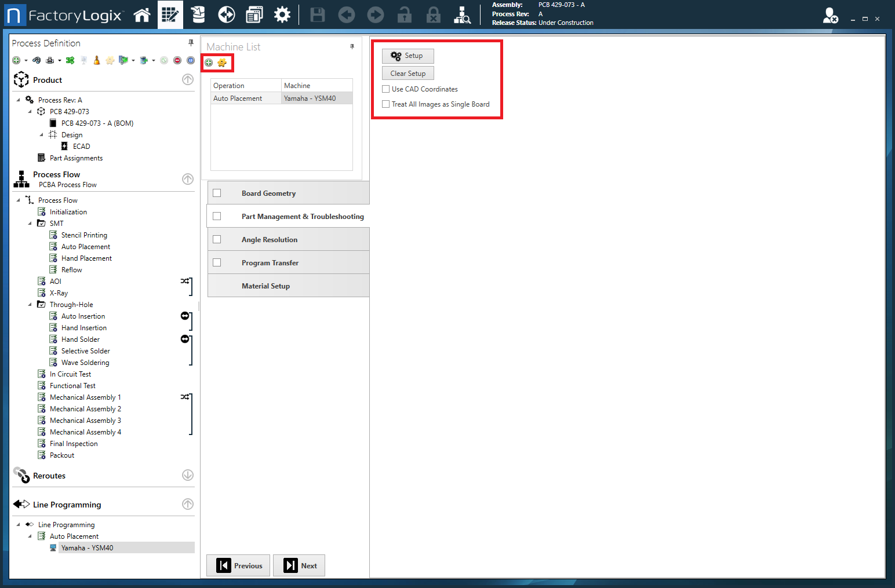
Task: Click the Next button
Action: coord(299,565)
